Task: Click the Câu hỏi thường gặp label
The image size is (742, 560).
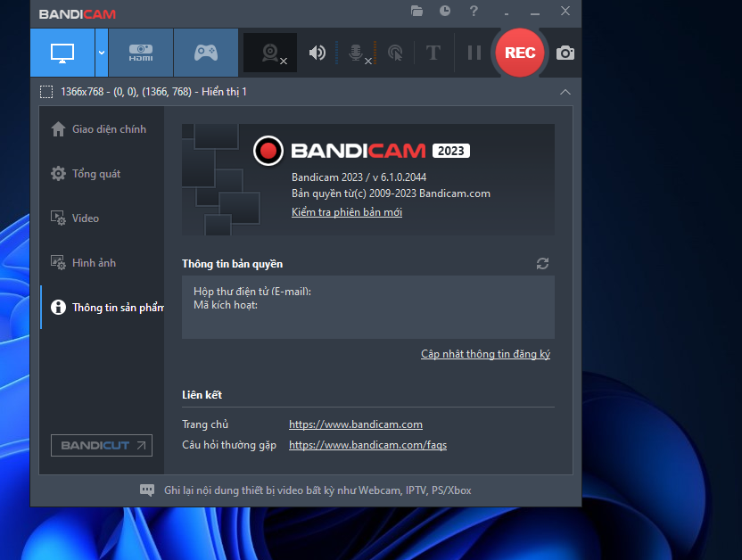Action: (x=229, y=445)
